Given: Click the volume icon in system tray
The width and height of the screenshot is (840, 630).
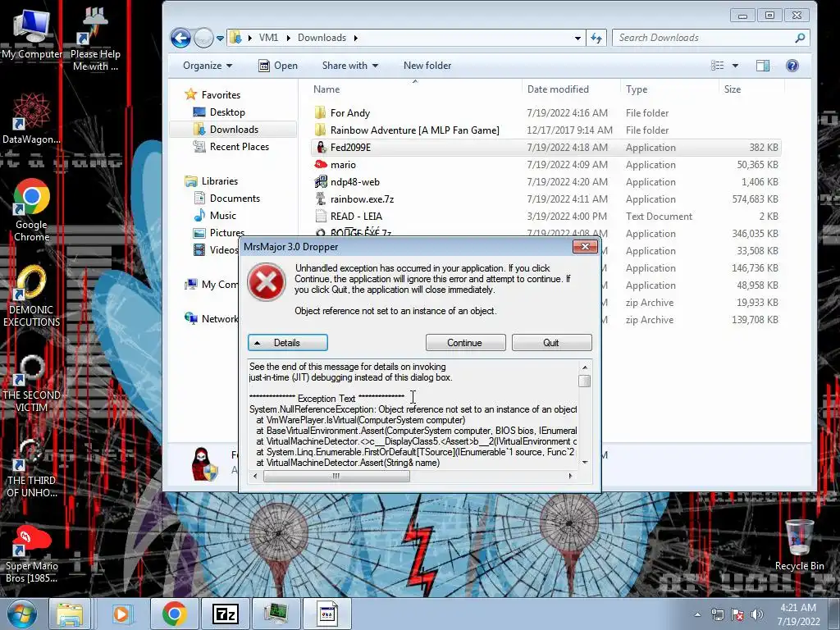Looking at the screenshot, I should tap(757, 614).
